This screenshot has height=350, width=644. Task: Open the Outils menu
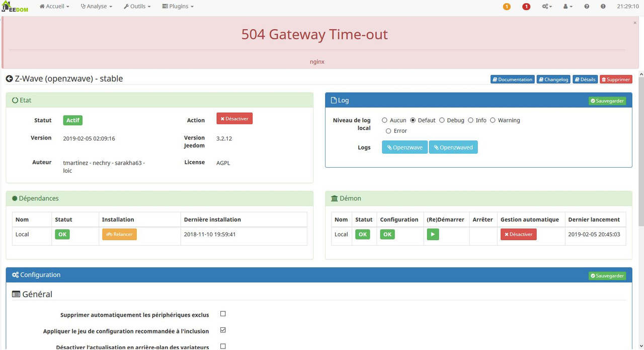coord(137,7)
